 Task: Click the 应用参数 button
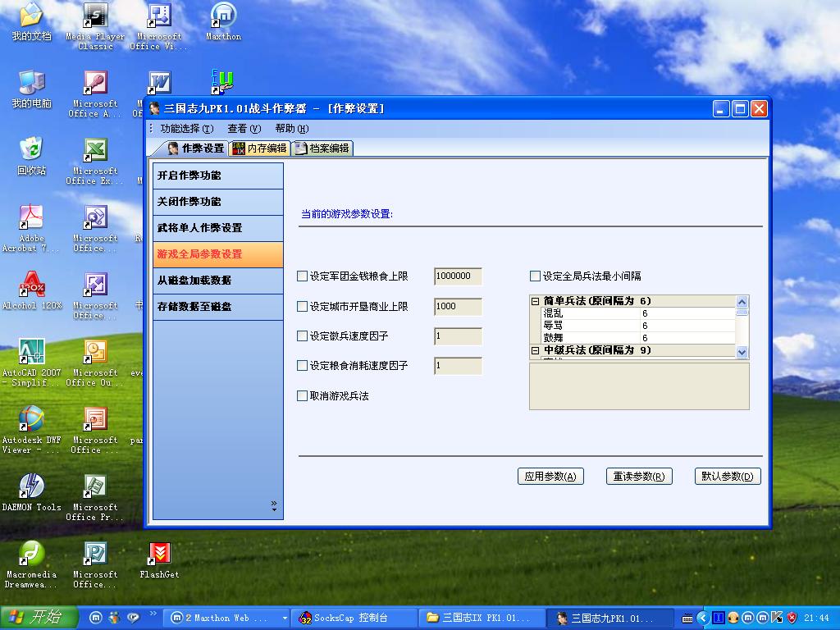point(550,477)
